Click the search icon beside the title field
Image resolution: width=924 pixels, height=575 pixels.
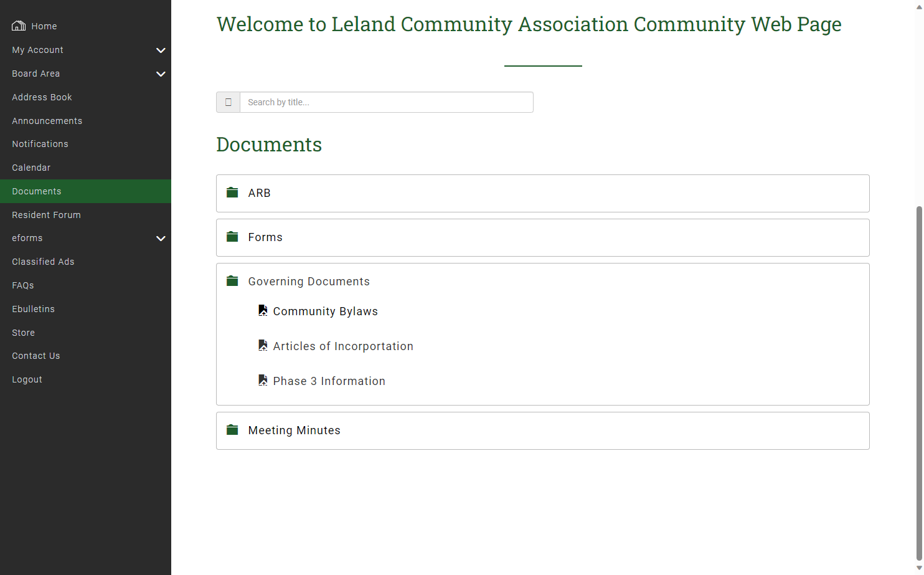[x=229, y=102]
